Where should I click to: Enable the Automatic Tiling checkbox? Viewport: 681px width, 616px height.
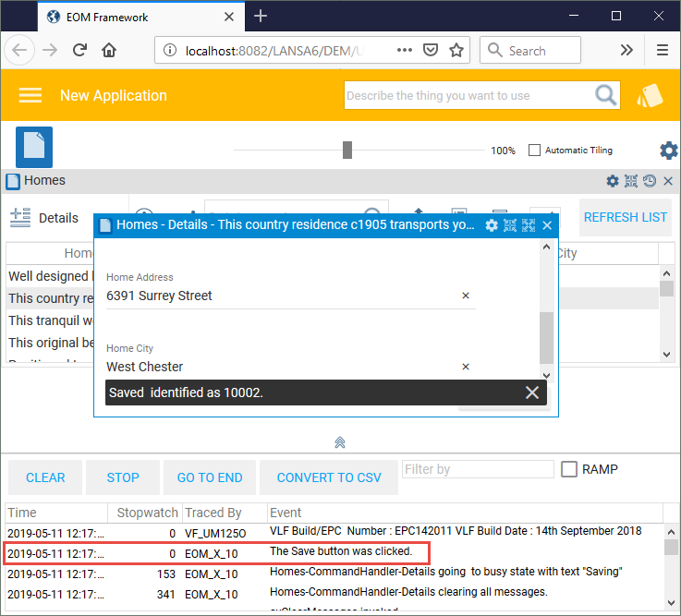click(x=534, y=151)
